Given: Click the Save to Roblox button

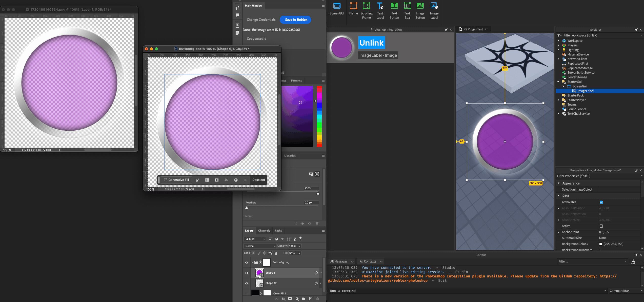Looking at the screenshot, I should pos(296,19).
